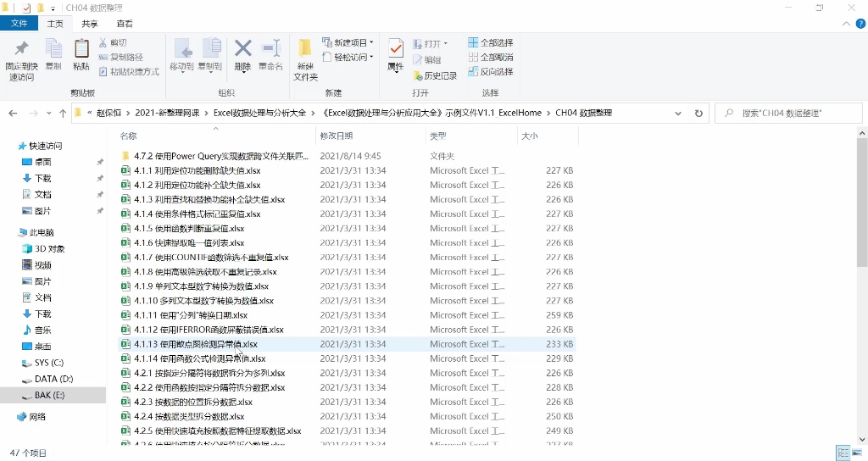The width and height of the screenshot is (868, 461).
Task: Click Select none in ribbon
Action: [x=491, y=57]
